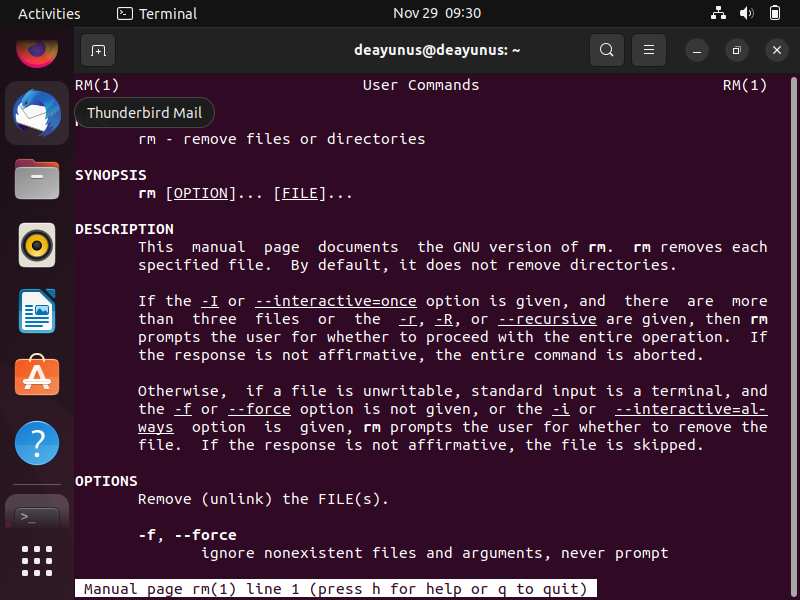Open the Help application
Viewport: 800px width, 600px height.
point(37,442)
